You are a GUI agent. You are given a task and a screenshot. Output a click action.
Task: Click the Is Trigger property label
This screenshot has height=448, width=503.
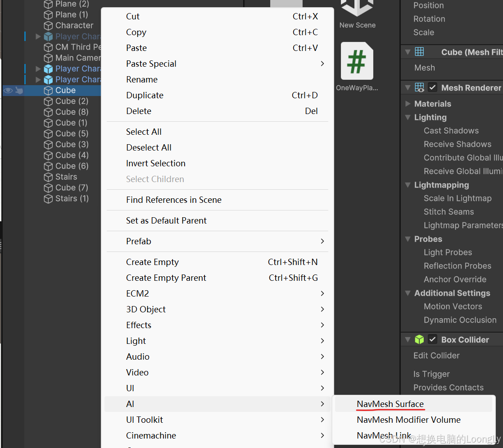[x=431, y=374]
